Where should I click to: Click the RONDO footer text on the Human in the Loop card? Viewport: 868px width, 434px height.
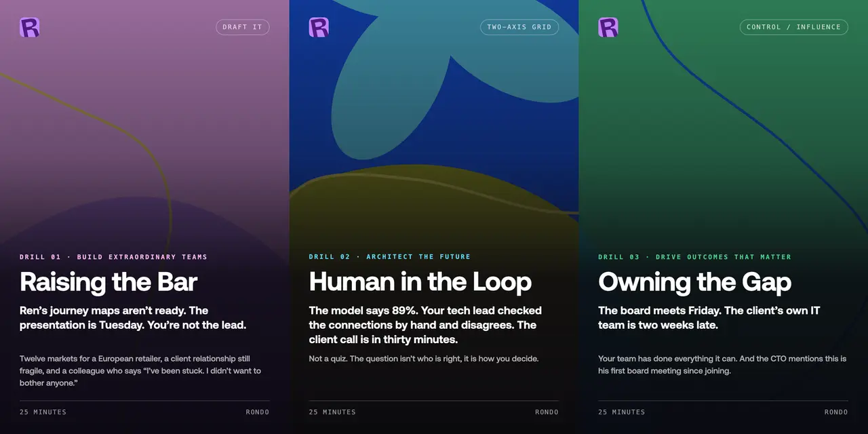(547, 412)
